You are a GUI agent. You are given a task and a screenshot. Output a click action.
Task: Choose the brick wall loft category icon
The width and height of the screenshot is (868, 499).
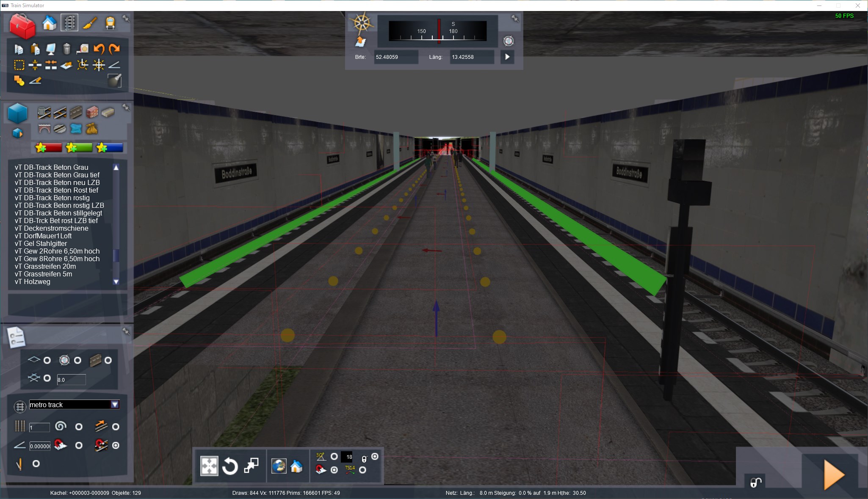tap(92, 113)
